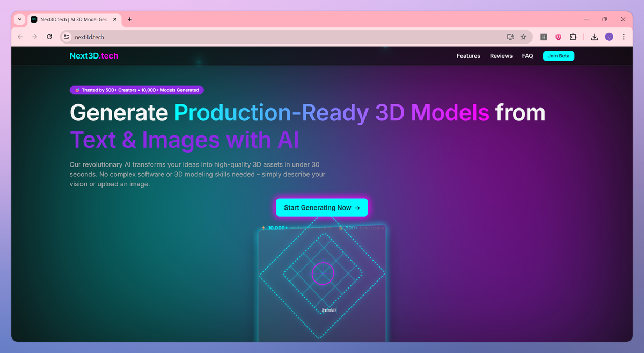Click the "Text & Images with AI" heading

pos(184,140)
